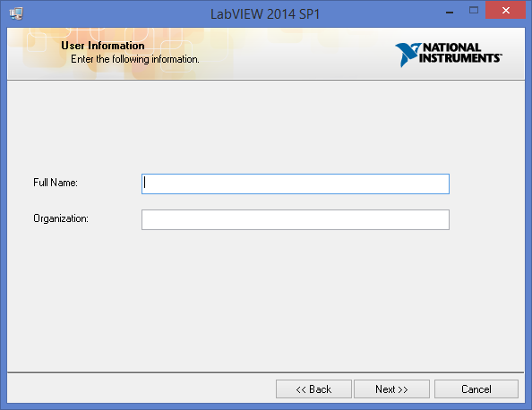This screenshot has height=410, width=532.
Task: Click the Full Name input field
Action: coord(296,184)
